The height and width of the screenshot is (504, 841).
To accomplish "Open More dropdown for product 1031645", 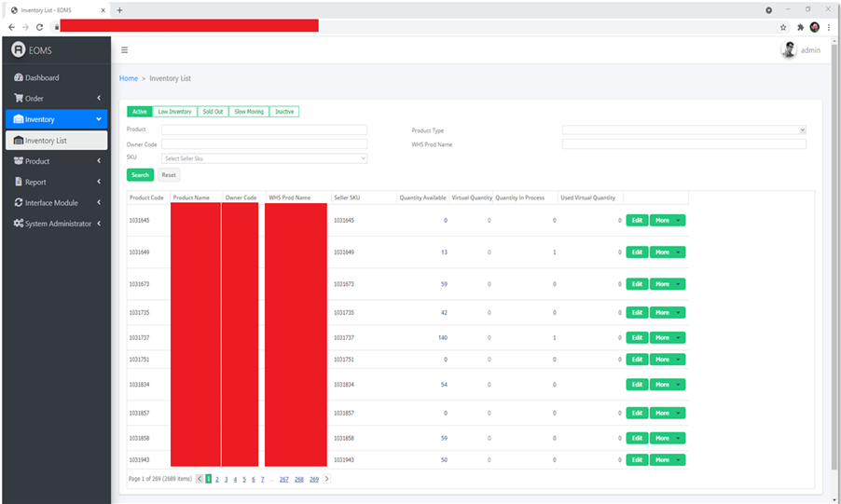I will click(x=668, y=221).
